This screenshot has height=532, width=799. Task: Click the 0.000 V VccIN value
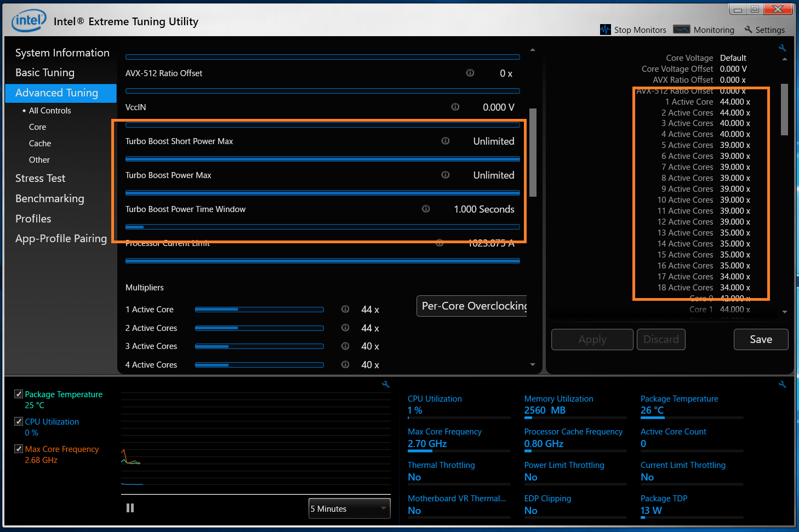498,107
